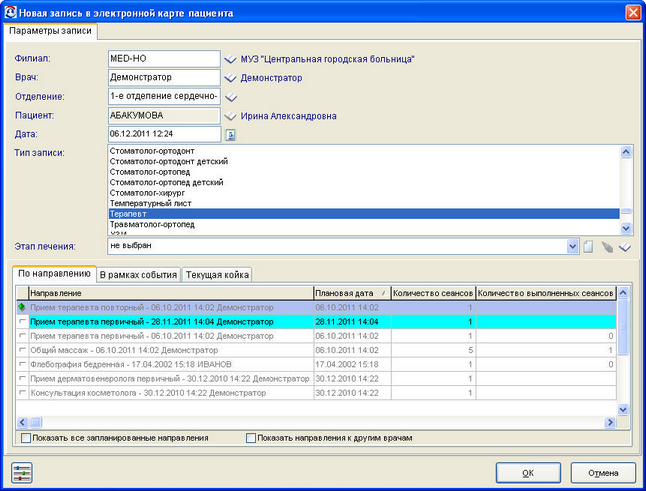Click lookup book icon beside Этап лечения
646x491 pixels.
[625, 247]
